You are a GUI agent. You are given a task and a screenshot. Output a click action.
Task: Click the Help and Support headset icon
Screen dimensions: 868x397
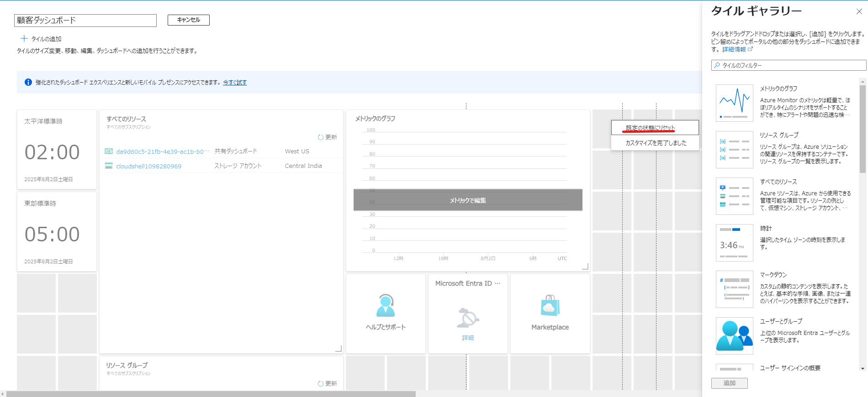[386, 305]
